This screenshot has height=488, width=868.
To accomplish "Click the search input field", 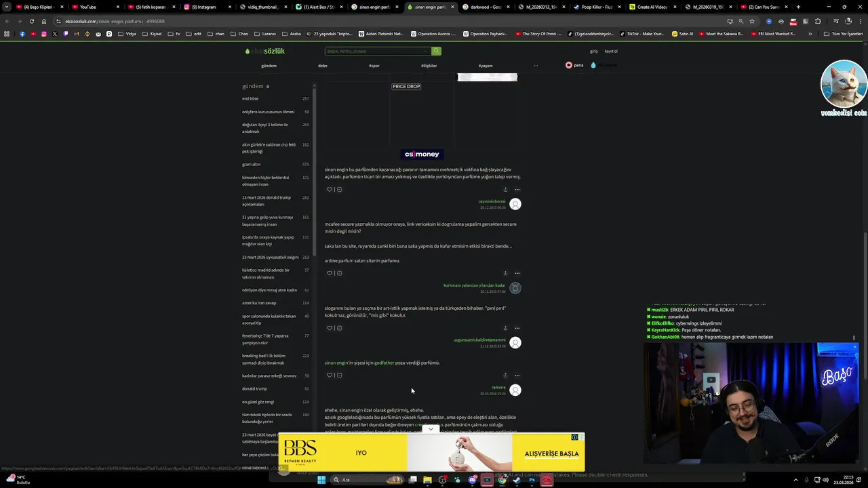I will click(378, 51).
